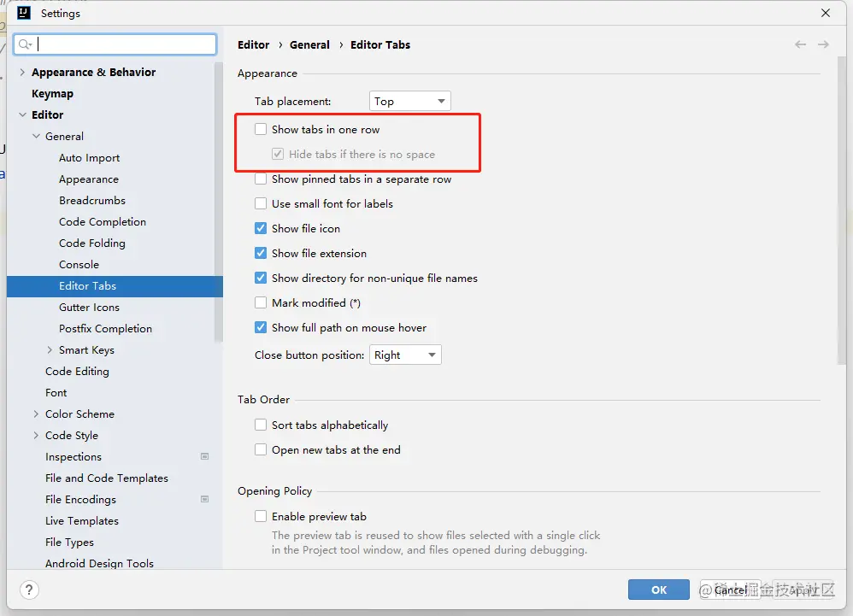
Task: Disable Show full path on mouse hover
Action: point(261,327)
